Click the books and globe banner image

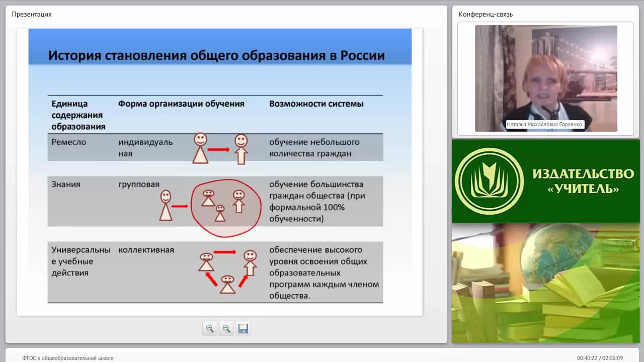[545, 283]
